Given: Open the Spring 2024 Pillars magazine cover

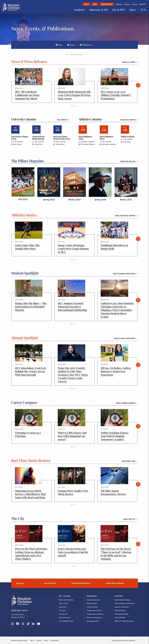Looking at the screenshot, I should tap(100, 182).
